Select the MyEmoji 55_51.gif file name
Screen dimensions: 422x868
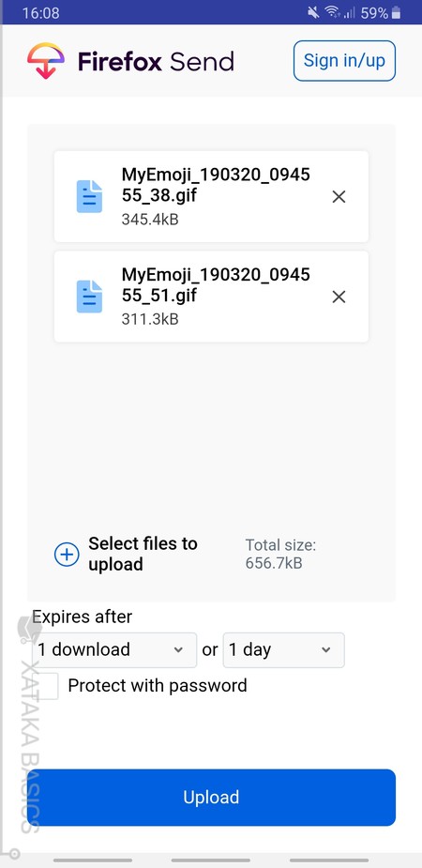tap(216, 284)
